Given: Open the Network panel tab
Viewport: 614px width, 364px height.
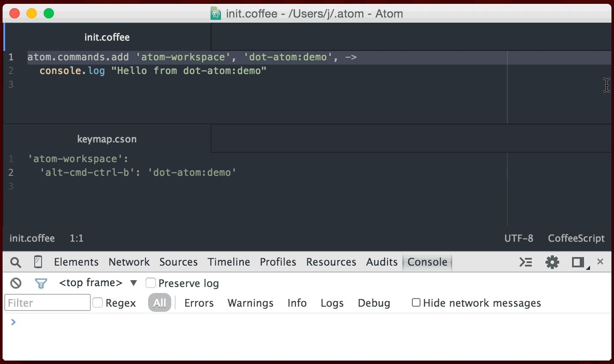Looking at the screenshot, I should [129, 262].
